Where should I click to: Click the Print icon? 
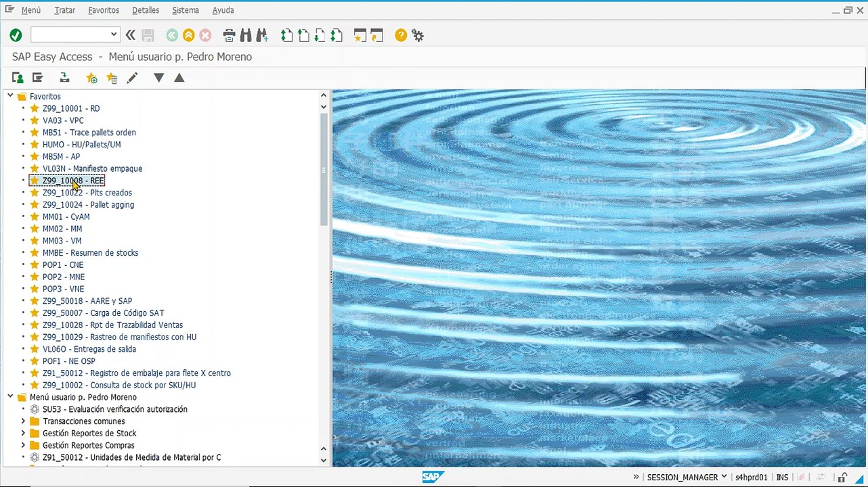click(x=230, y=35)
